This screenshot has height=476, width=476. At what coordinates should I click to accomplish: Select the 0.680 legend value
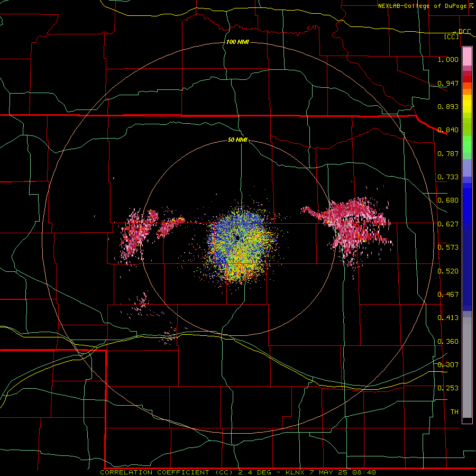pyautogui.click(x=448, y=200)
